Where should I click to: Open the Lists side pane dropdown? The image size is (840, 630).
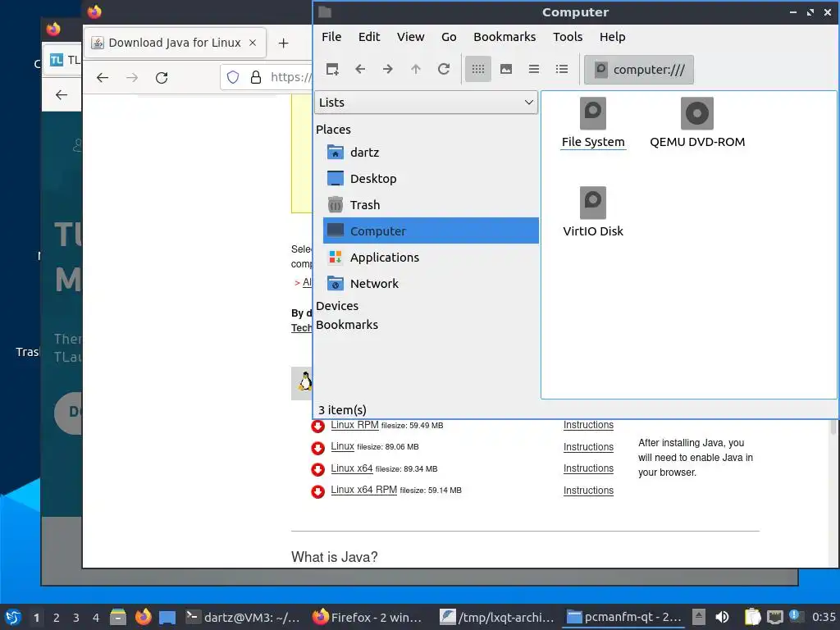(x=426, y=103)
